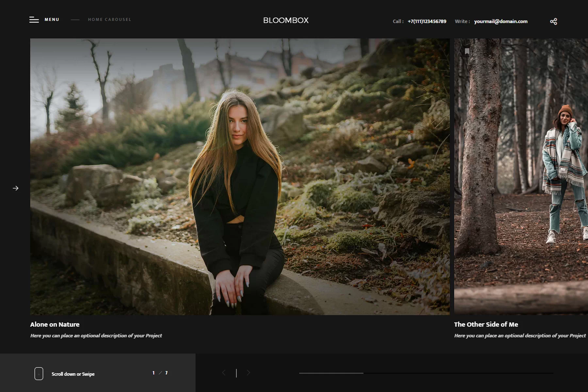Open the Alone on Nature photo
Viewport: 588px width, 392px height.
(x=240, y=176)
